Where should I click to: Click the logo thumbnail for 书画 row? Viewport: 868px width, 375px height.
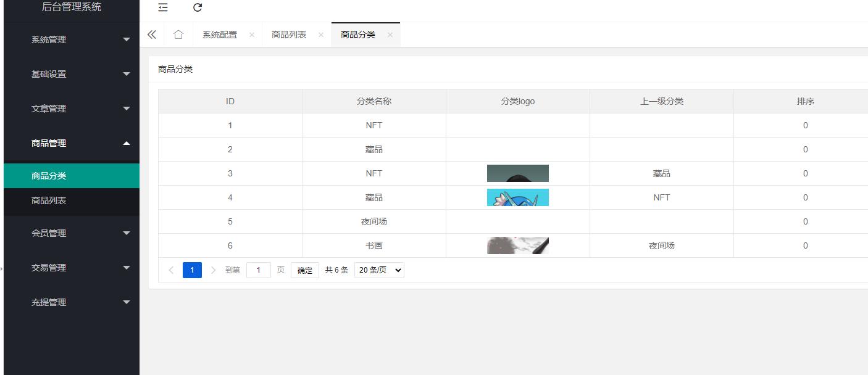(517, 245)
